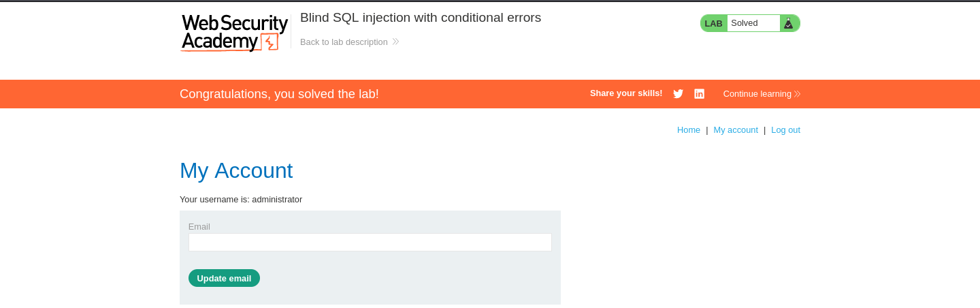The width and height of the screenshot is (980, 308).
Task: Click the Update email button
Action: click(224, 278)
